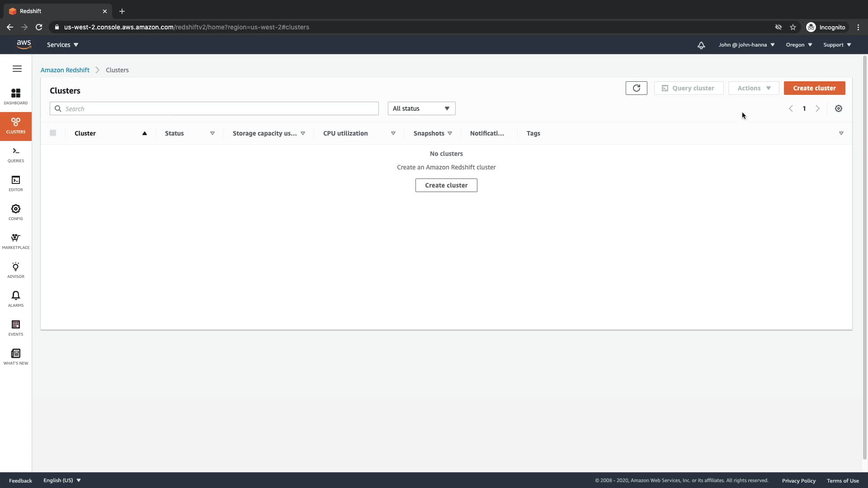
Task: Open the Oregon region dropdown
Action: (798, 45)
